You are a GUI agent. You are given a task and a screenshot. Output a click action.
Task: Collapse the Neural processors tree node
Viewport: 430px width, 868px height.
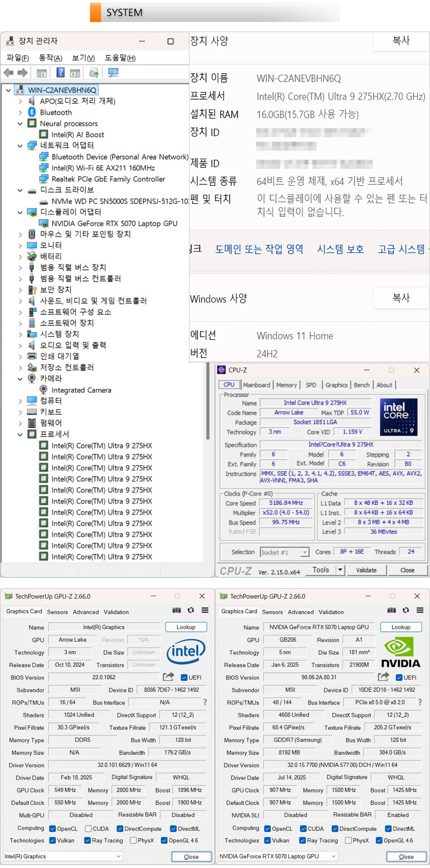tap(20, 124)
